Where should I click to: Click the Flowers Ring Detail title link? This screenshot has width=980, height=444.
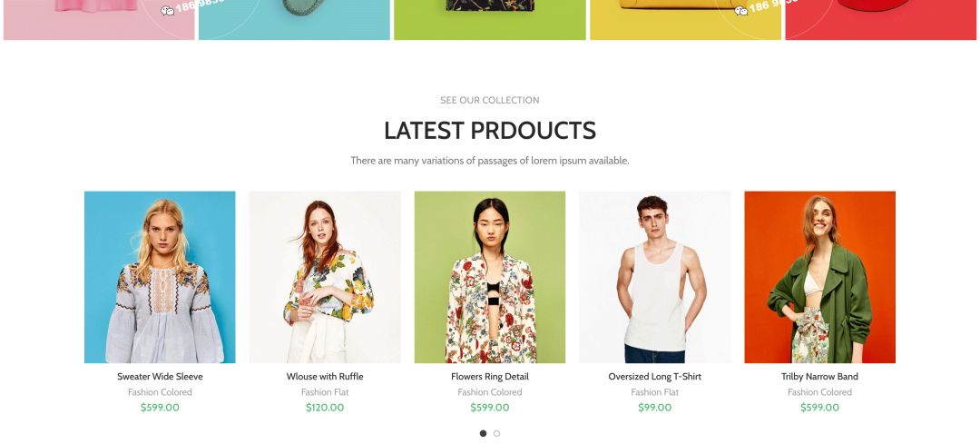[490, 377]
